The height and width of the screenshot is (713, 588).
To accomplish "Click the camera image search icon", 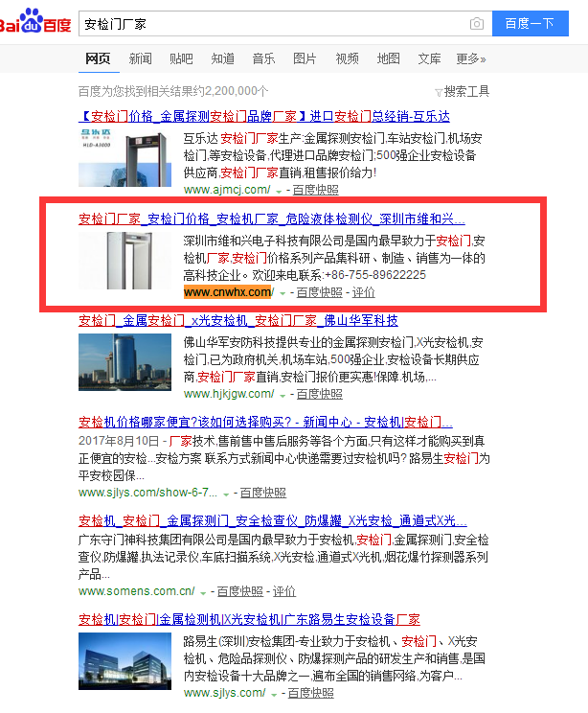I will (476, 24).
